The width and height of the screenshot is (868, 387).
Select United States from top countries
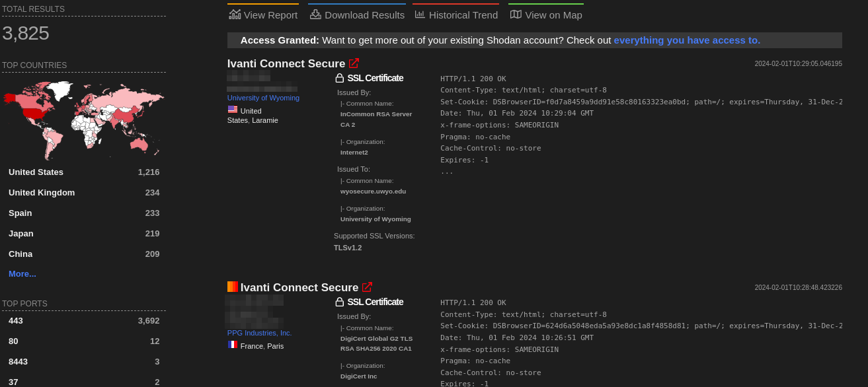tap(36, 172)
